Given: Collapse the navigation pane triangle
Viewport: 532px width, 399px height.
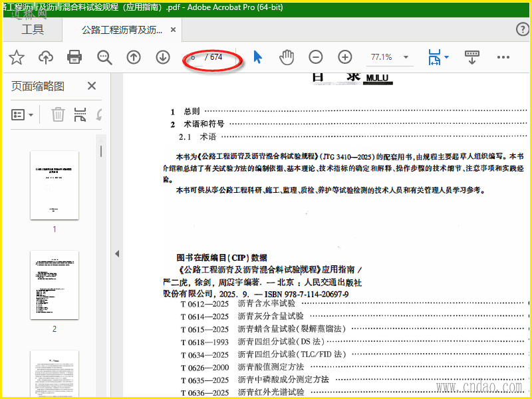Looking at the screenshot, I should [x=117, y=253].
